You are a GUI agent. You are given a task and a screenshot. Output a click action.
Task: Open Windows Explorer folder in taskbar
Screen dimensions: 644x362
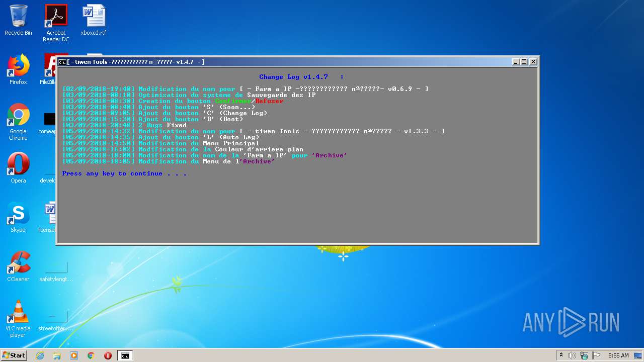[x=57, y=355]
